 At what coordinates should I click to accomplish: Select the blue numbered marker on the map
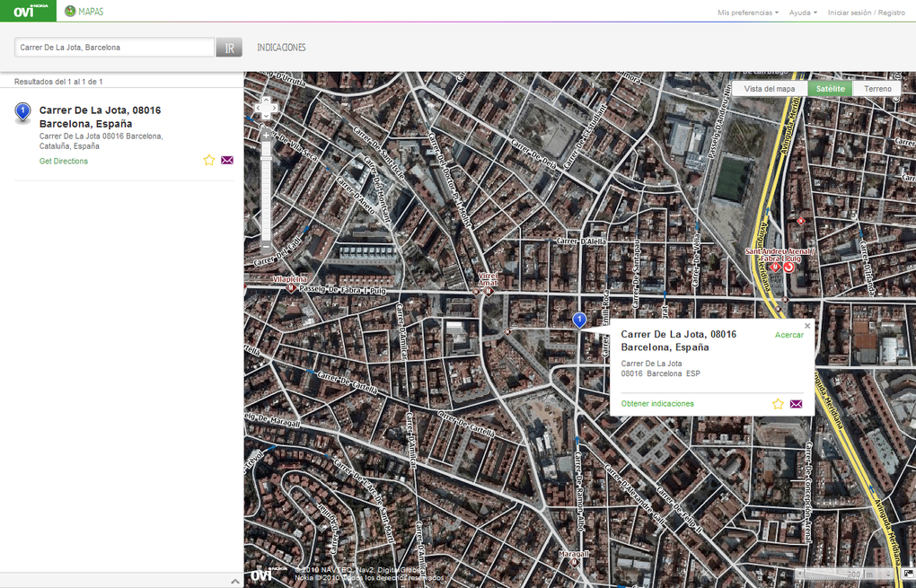tap(578, 319)
